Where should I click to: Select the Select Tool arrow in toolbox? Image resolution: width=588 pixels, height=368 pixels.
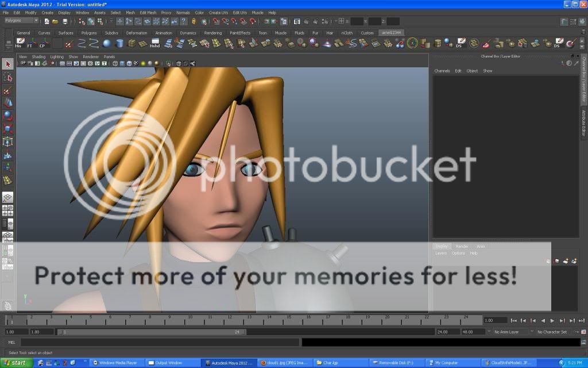click(x=7, y=64)
